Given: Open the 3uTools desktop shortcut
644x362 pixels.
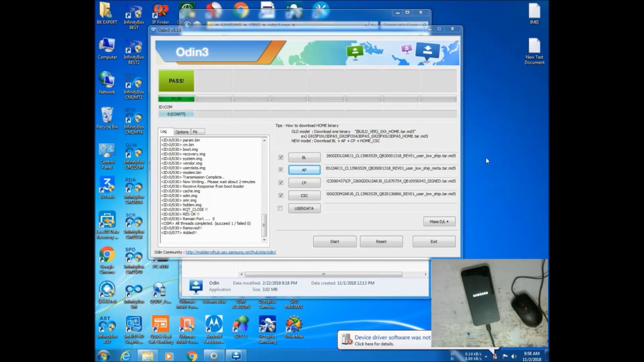Looking at the screenshot, I should (107, 189).
